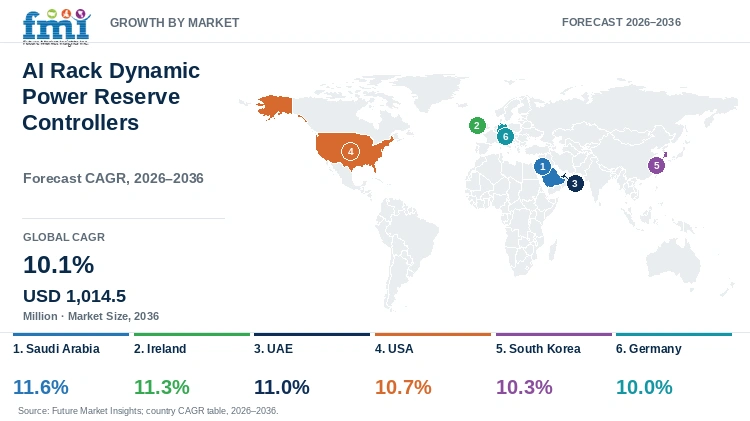This screenshot has height=421, width=750.
Task: Click the global CAGR value 10.1%
Action: tap(59, 265)
